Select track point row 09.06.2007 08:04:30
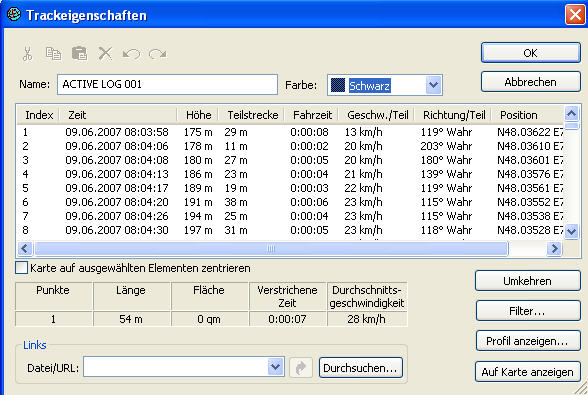 pyautogui.click(x=290, y=230)
